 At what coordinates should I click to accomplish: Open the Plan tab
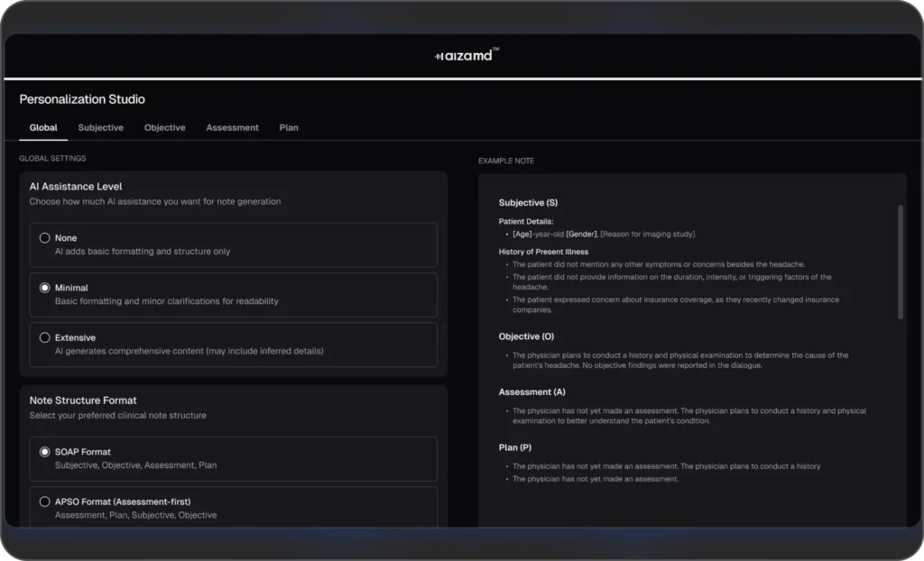(289, 128)
